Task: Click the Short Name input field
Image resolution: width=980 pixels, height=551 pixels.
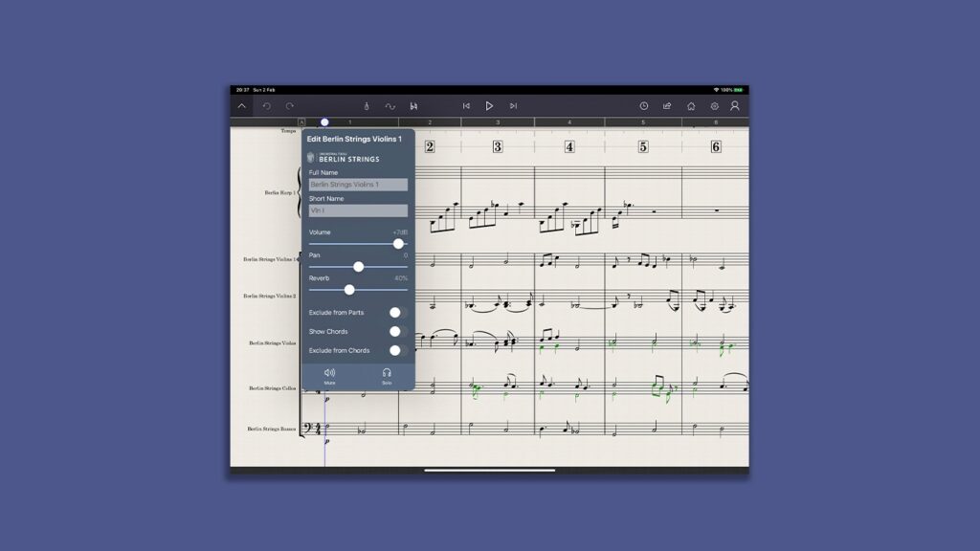Action: [358, 210]
